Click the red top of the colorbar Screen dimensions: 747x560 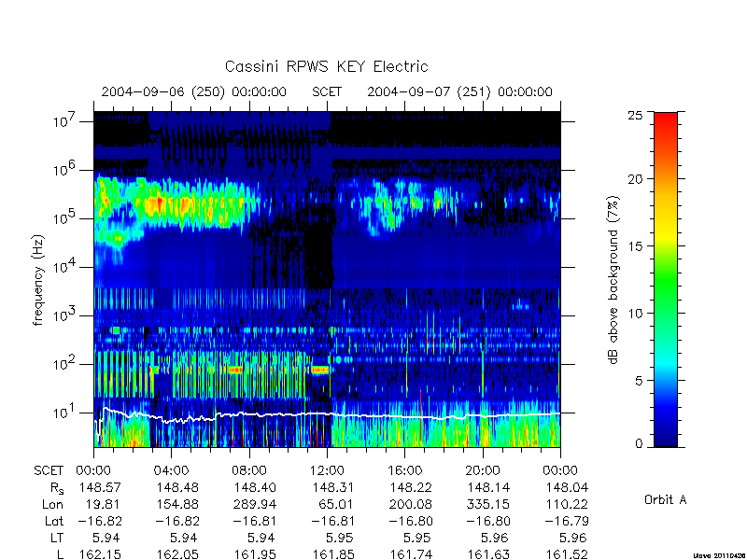pos(666,119)
